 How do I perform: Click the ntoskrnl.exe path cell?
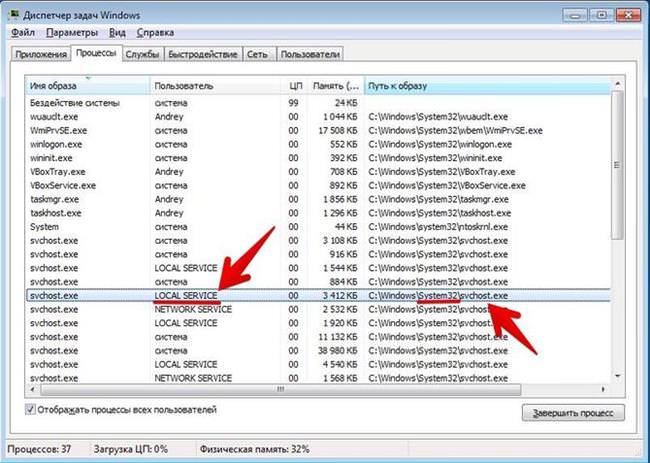pyautogui.click(x=438, y=227)
